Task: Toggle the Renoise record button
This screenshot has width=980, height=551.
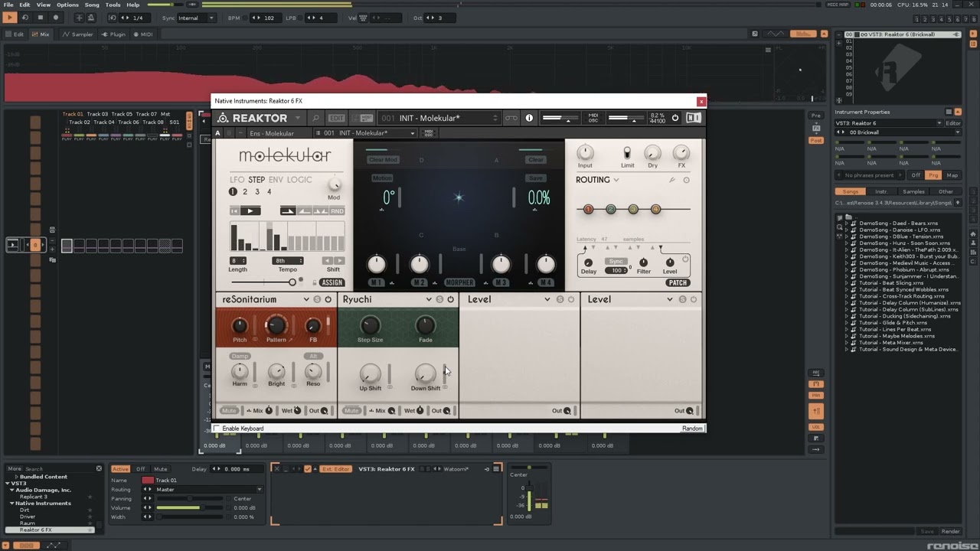Action: coord(55,18)
